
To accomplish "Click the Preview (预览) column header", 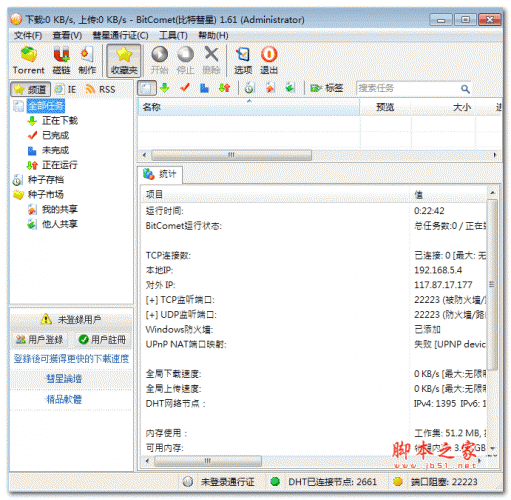I will pos(385,107).
